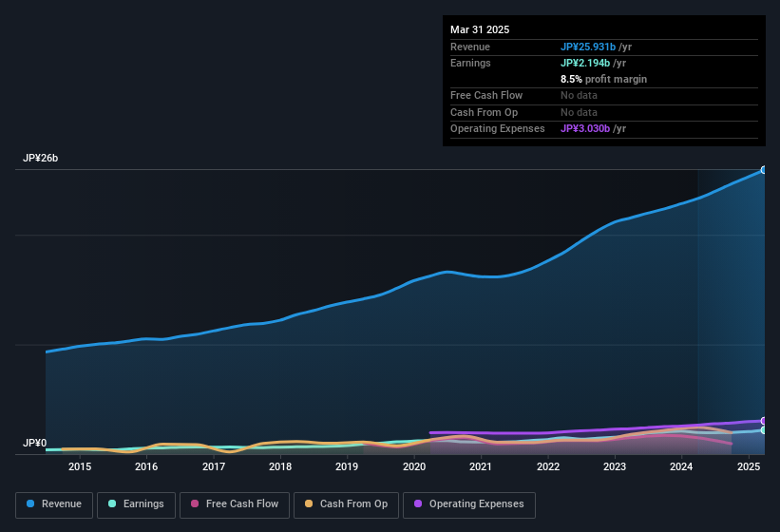Click the 2021 x-axis label

481,466
